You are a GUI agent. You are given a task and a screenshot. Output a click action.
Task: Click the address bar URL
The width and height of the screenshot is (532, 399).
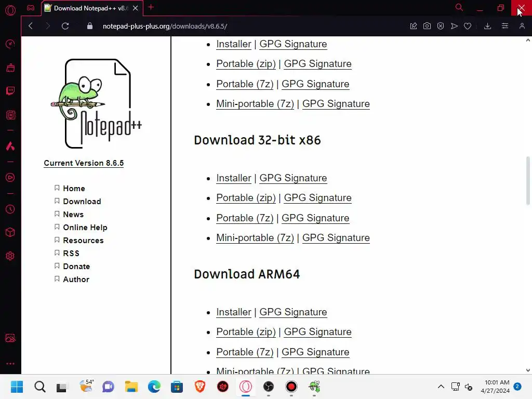tap(165, 26)
